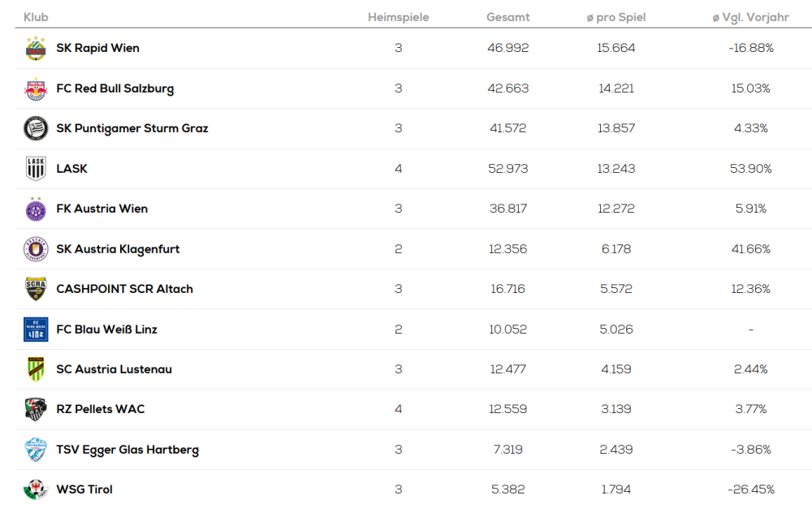This screenshot has height=517, width=812.
Task: Click the ø pro Spiel header
Action: click(615, 17)
